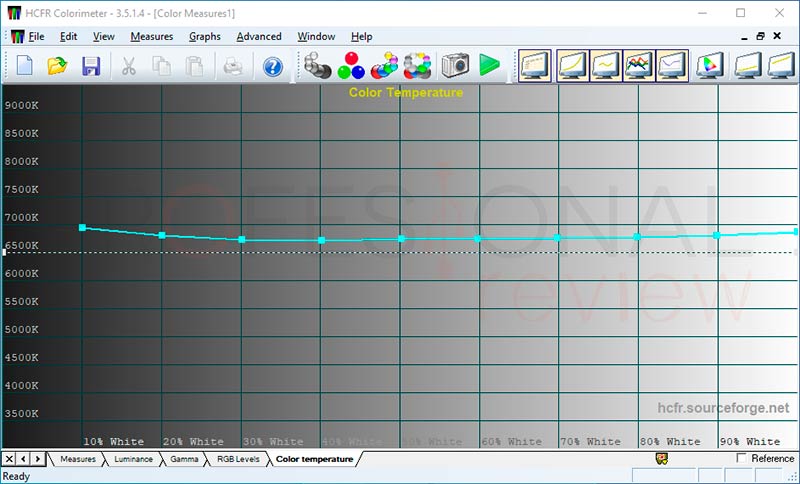Click the Print icon
800x484 pixels.
tap(233, 66)
